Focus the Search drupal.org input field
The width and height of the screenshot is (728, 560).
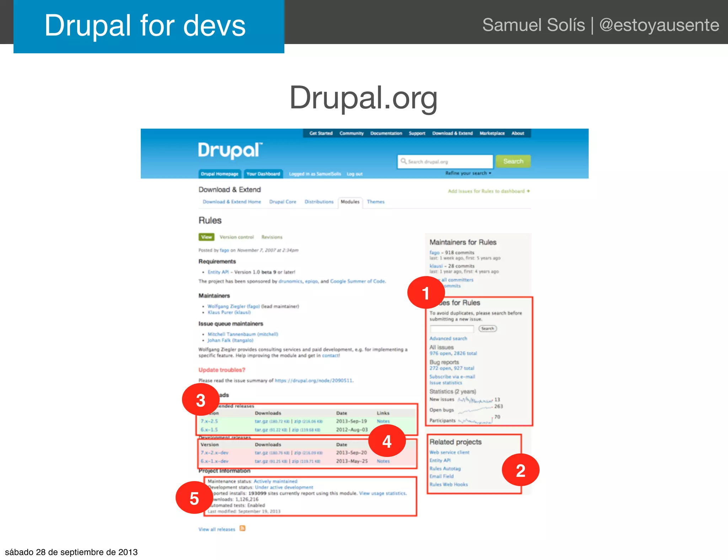445,162
